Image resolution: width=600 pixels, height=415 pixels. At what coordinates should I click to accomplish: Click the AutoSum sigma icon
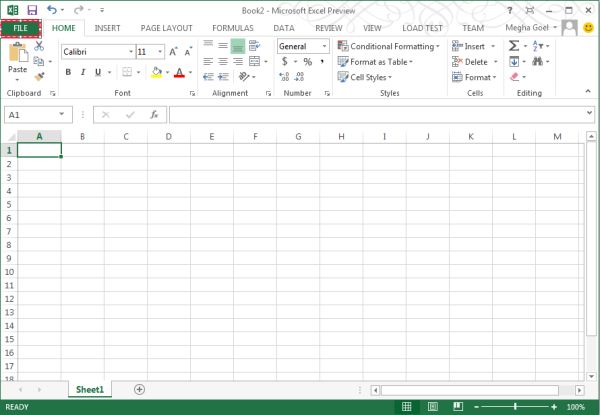[x=514, y=46]
